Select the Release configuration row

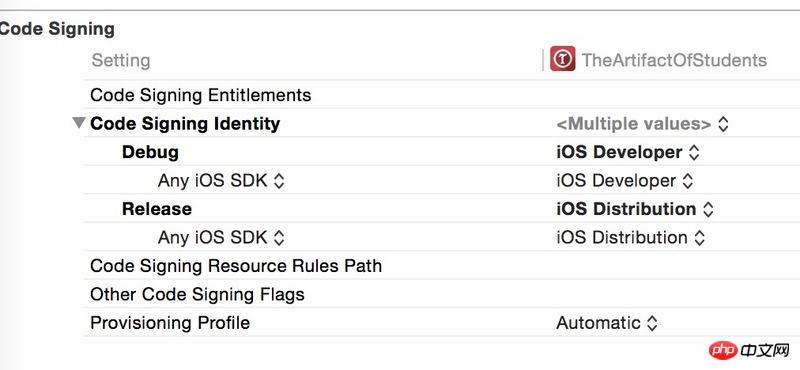442,208
